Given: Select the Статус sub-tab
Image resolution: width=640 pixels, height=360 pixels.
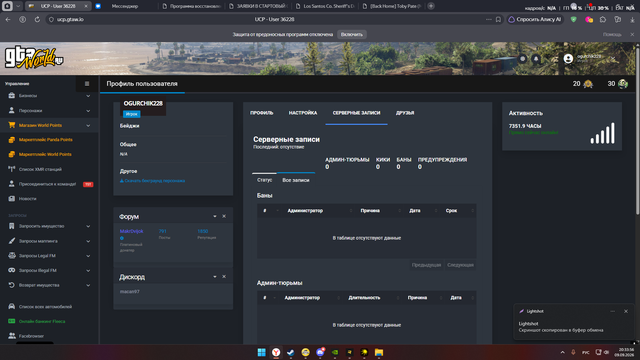Looking at the screenshot, I should [x=264, y=180].
